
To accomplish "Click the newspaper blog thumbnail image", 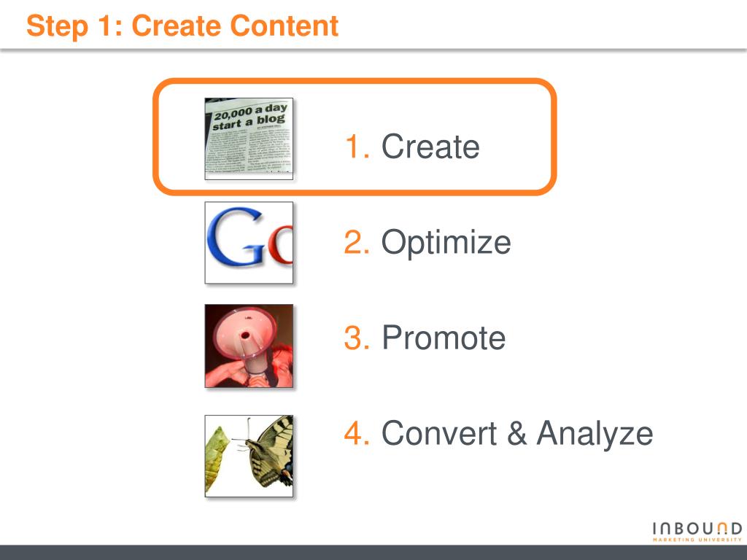I will click(x=249, y=139).
